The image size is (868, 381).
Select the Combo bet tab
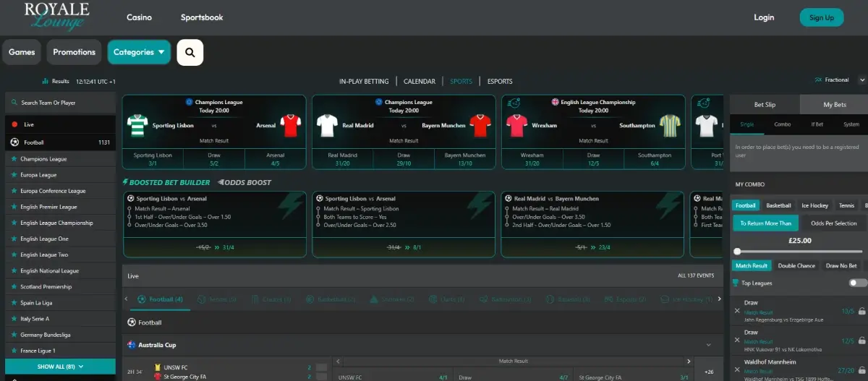pyautogui.click(x=783, y=124)
